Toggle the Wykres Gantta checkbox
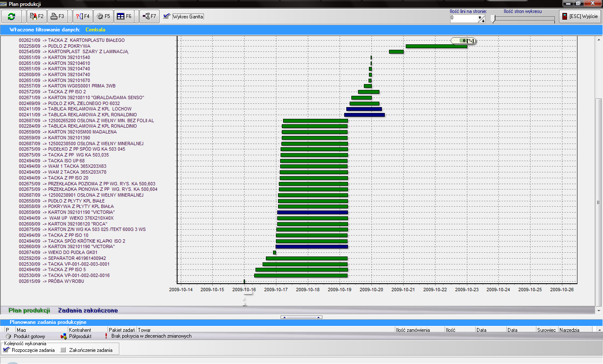Image resolution: width=603 pixels, height=364 pixels. pyautogui.click(x=167, y=16)
